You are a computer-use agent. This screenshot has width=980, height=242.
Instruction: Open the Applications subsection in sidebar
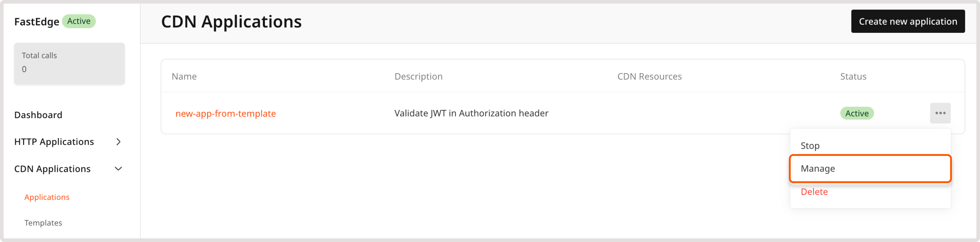point(47,197)
